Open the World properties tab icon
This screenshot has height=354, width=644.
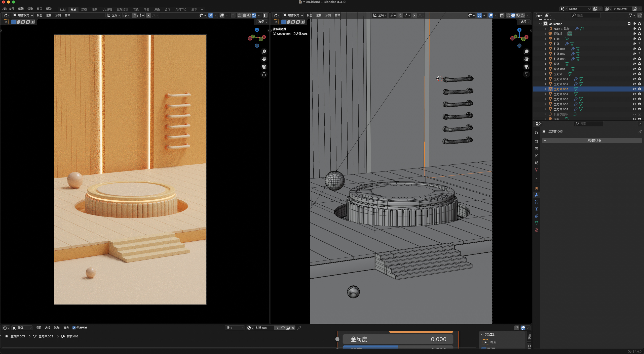click(537, 170)
